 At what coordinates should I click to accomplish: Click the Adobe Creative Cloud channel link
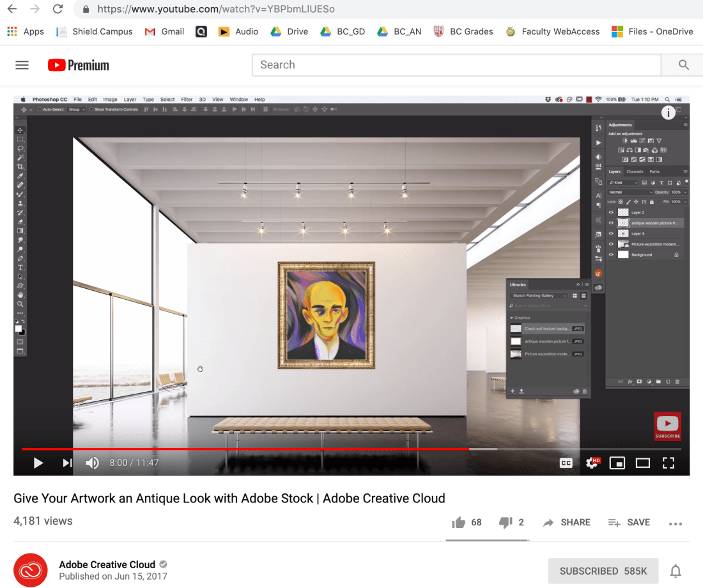click(107, 564)
